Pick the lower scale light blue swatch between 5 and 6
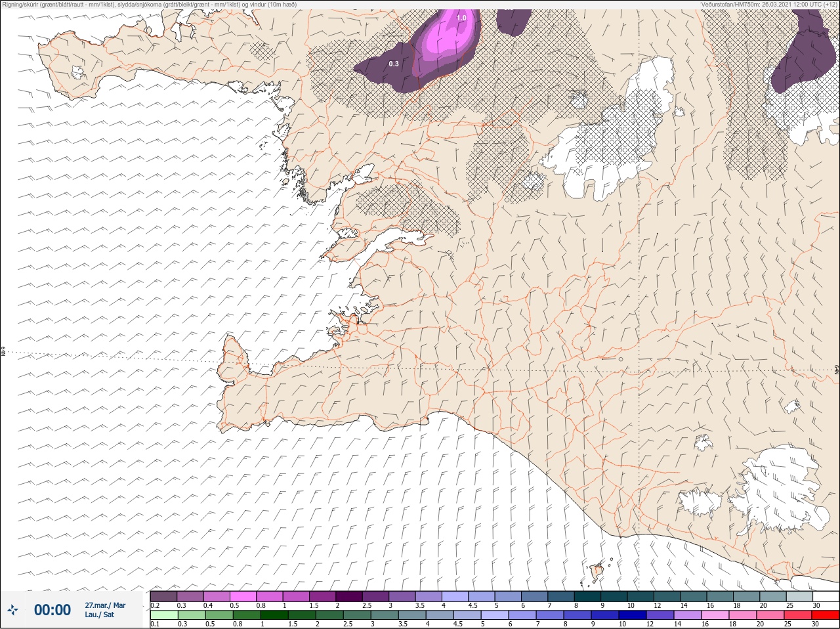Image resolution: width=840 pixels, height=629 pixels. coord(495,615)
